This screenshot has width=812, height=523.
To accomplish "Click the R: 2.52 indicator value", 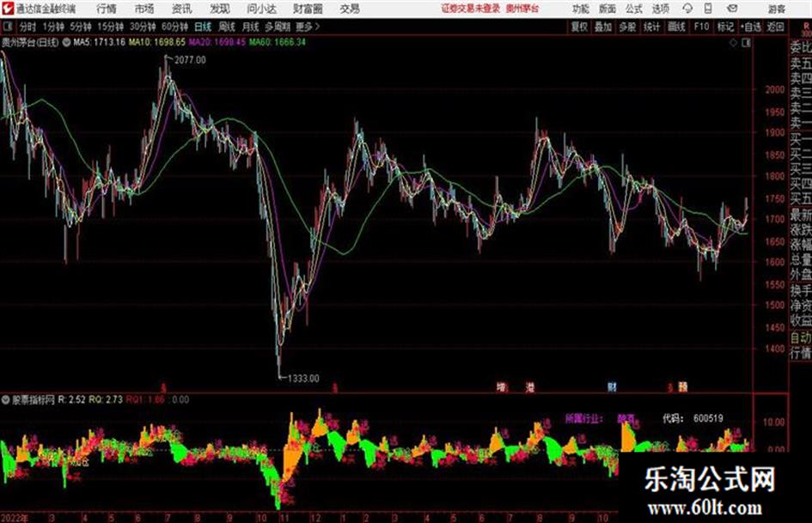I will coord(71,399).
